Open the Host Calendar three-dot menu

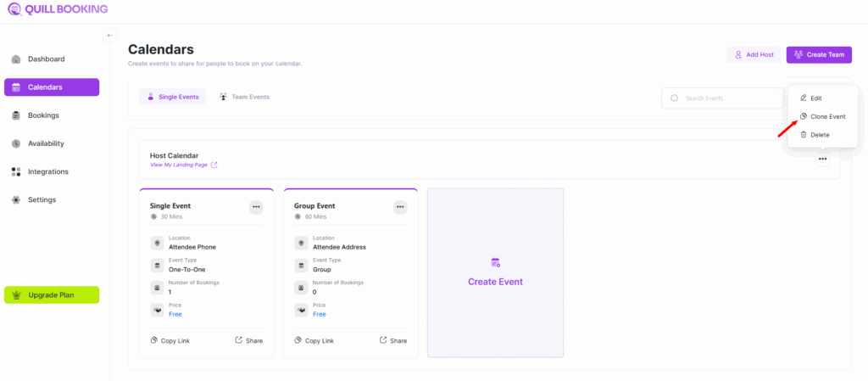click(822, 160)
